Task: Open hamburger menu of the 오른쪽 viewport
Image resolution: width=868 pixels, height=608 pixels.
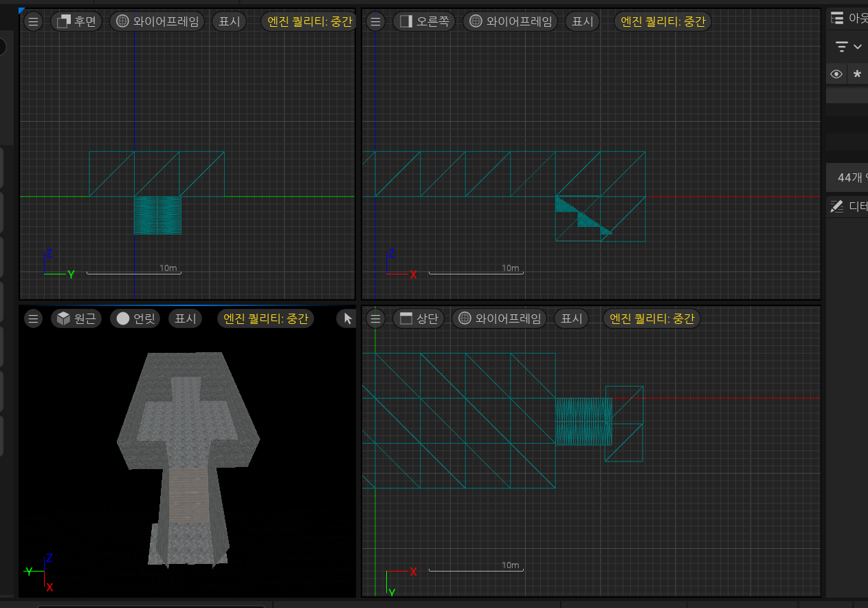Action: [x=375, y=21]
